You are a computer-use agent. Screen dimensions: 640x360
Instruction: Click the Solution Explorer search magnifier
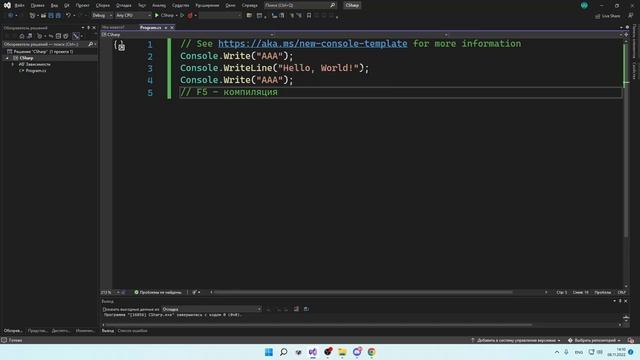(x=90, y=44)
